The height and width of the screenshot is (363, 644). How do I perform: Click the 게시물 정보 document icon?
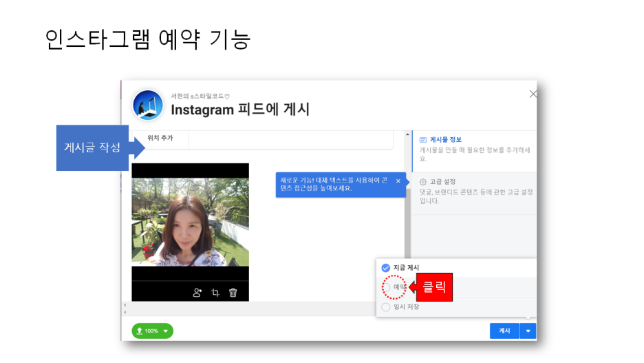click(x=423, y=140)
